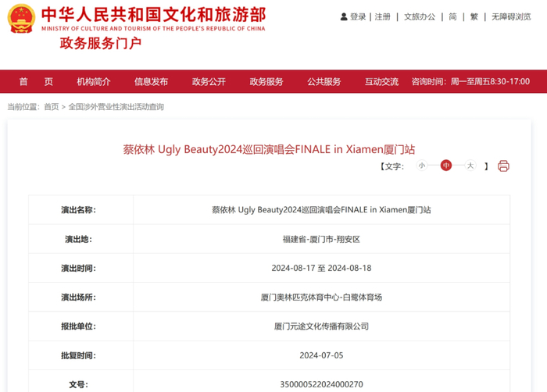This screenshot has width=547, height=392.
Task: Open the 政务服务 menu item
Action: click(266, 82)
